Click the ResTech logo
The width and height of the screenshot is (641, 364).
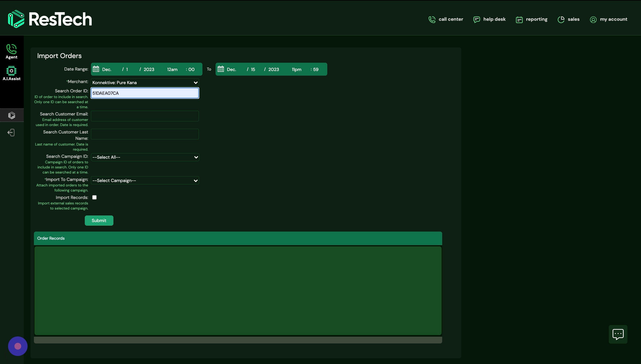click(x=50, y=18)
